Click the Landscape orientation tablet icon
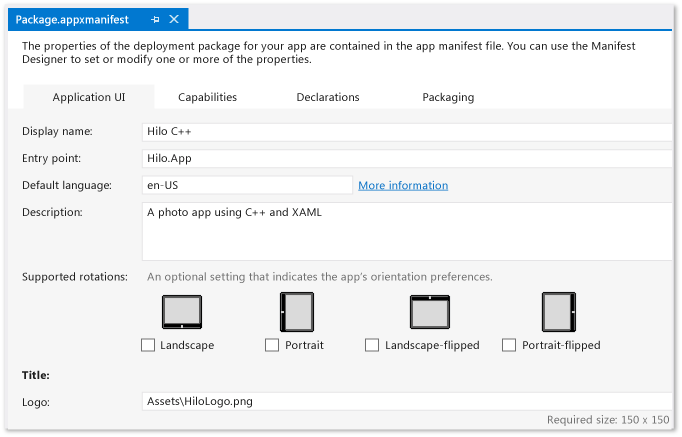The width and height of the screenshot is (682, 437). coord(182,312)
